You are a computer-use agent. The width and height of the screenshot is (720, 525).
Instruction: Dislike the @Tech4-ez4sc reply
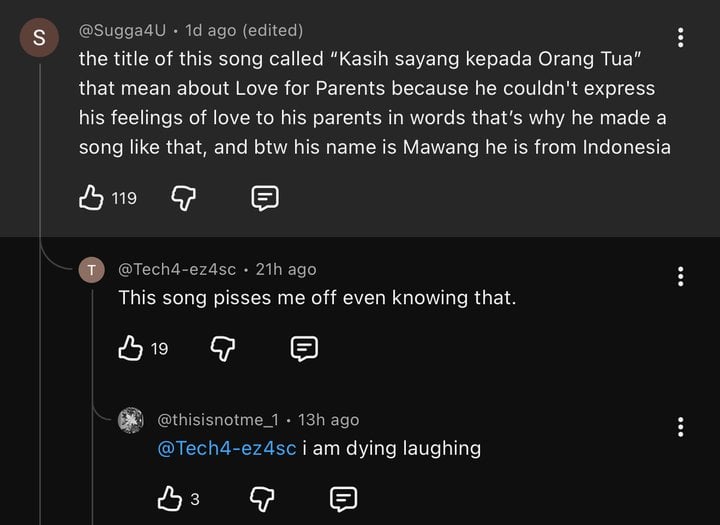(x=223, y=348)
